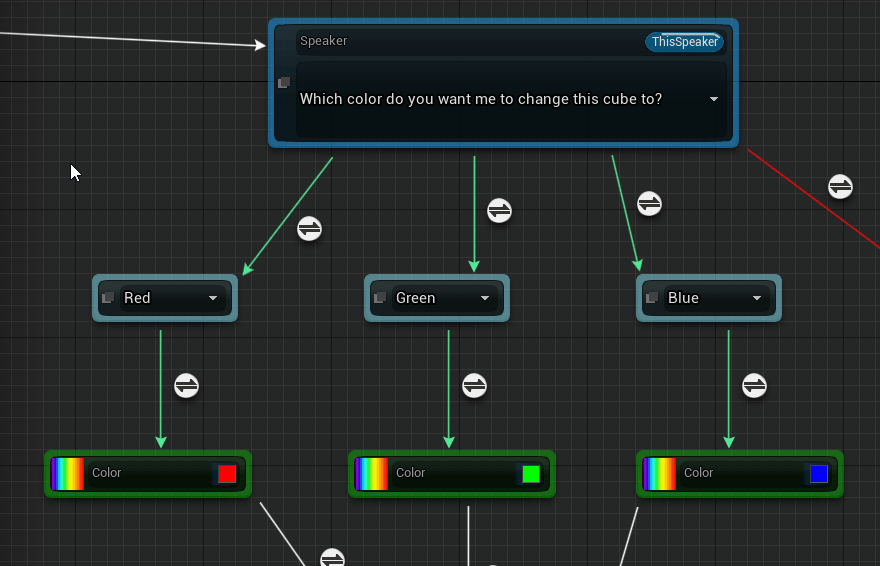Click rainbow icon on the green Color node
The height and width of the screenshot is (566, 880).
coord(372,473)
